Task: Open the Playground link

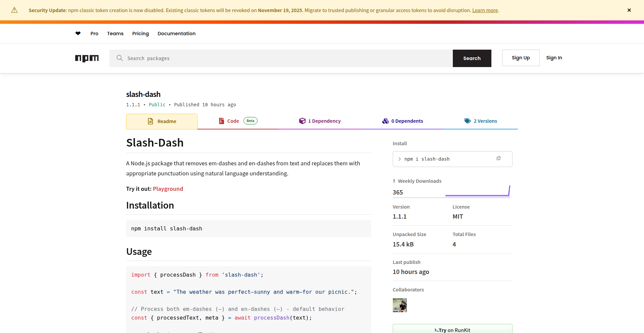Action: click(x=168, y=189)
